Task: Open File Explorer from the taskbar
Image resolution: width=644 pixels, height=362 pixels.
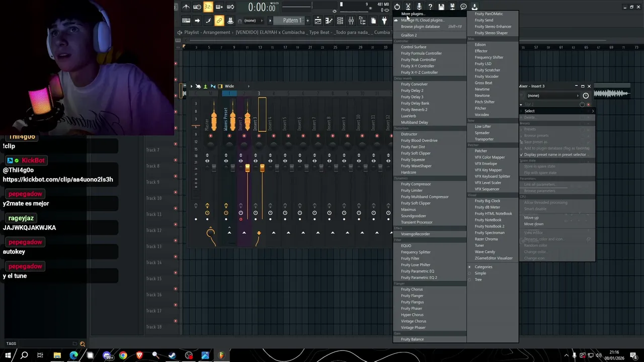Action: (x=57, y=355)
